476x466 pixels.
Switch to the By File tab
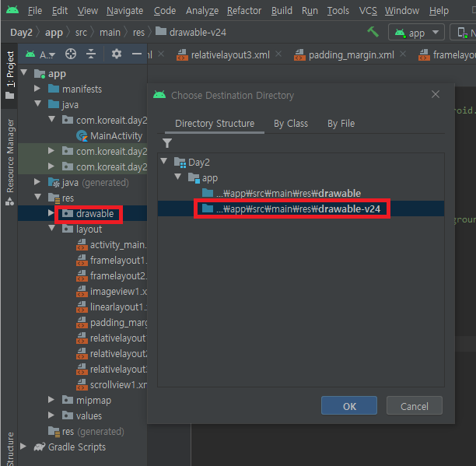(341, 124)
